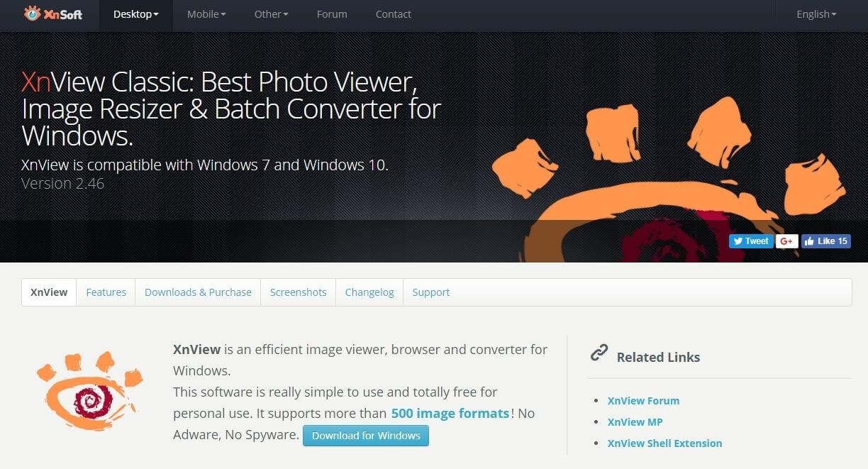This screenshot has width=868, height=469.
Task: Switch to the Features tab
Action: pos(106,292)
